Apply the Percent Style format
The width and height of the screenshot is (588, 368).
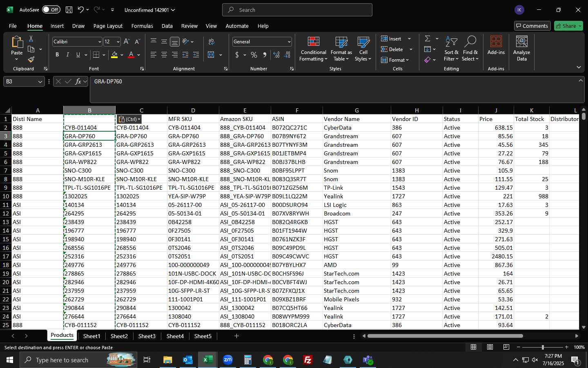coord(254,55)
